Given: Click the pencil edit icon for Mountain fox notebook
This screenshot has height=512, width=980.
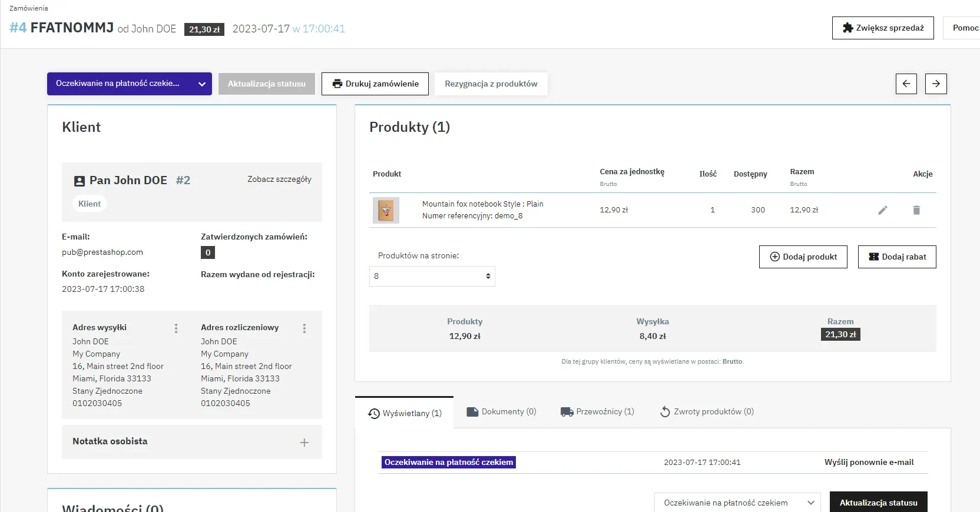Looking at the screenshot, I should [x=882, y=210].
